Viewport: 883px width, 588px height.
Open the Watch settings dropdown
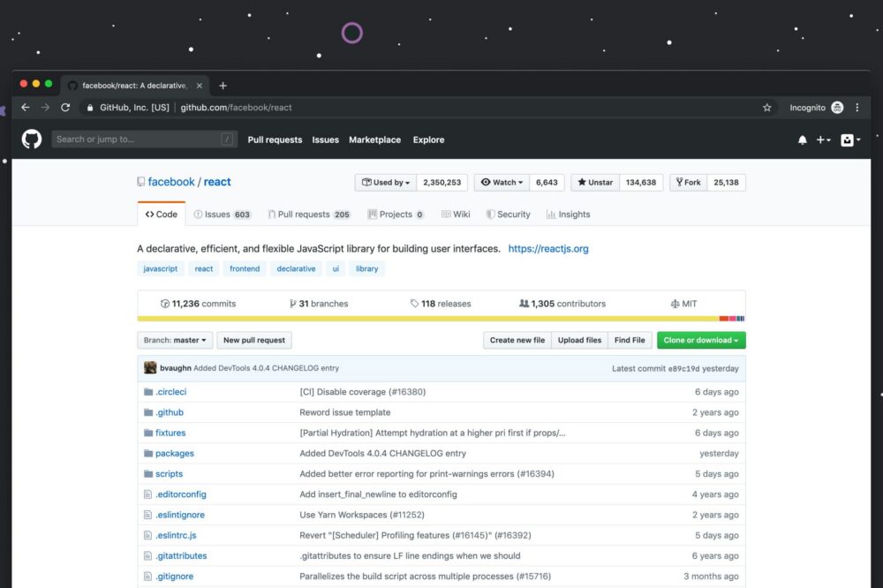(x=501, y=182)
